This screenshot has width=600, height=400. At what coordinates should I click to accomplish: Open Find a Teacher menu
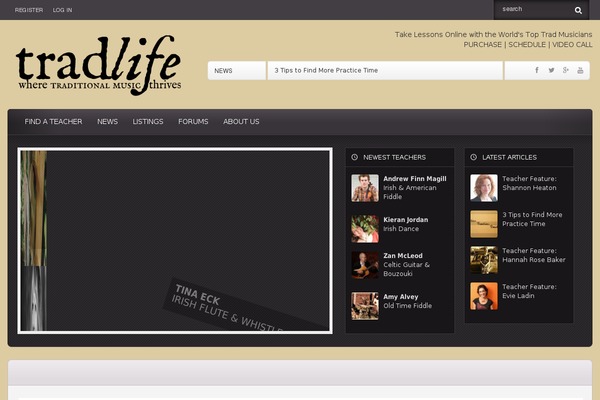tap(53, 122)
